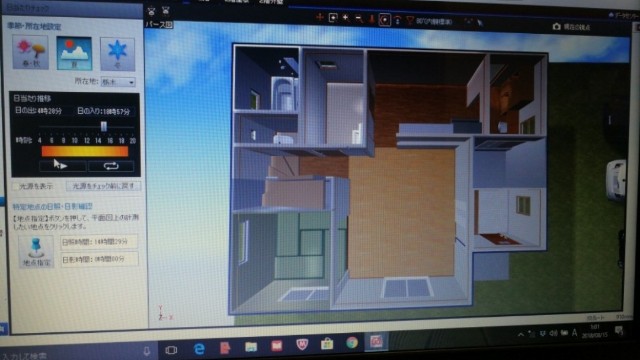The height and width of the screenshot is (360, 640).
Task: Click the red move/pan tool icon
Action: pyautogui.click(x=320, y=18)
